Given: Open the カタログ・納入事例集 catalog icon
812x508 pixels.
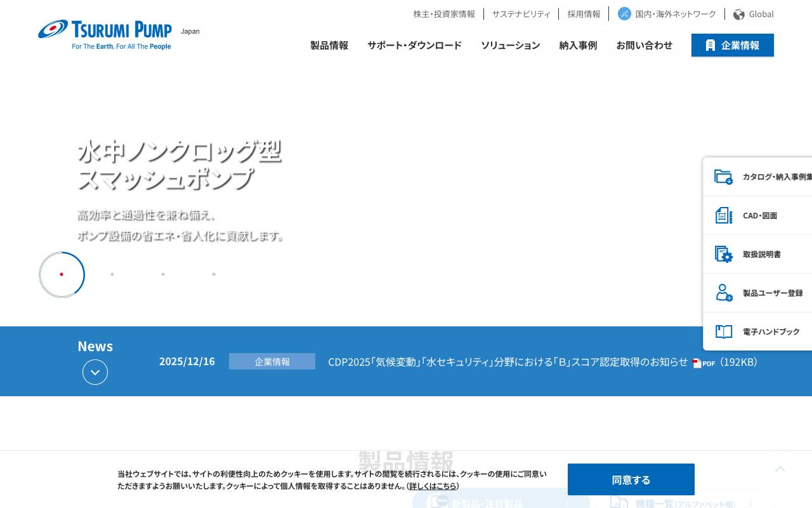Looking at the screenshot, I should click(x=724, y=177).
